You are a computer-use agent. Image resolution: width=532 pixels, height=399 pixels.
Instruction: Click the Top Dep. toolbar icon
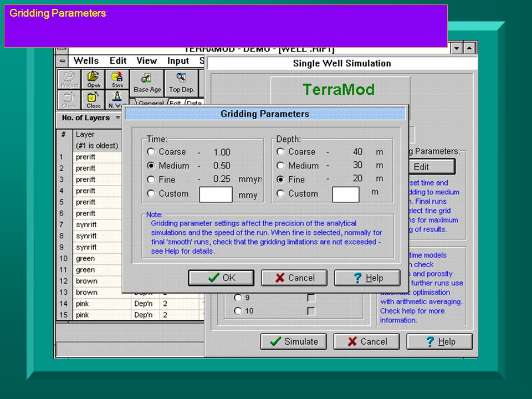[x=182, y=83]
